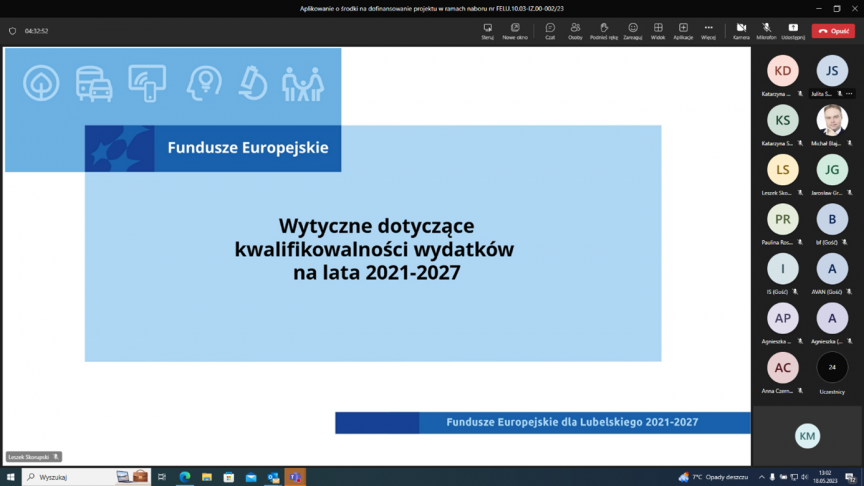Open the notification center icon

(x=851, y=477)
